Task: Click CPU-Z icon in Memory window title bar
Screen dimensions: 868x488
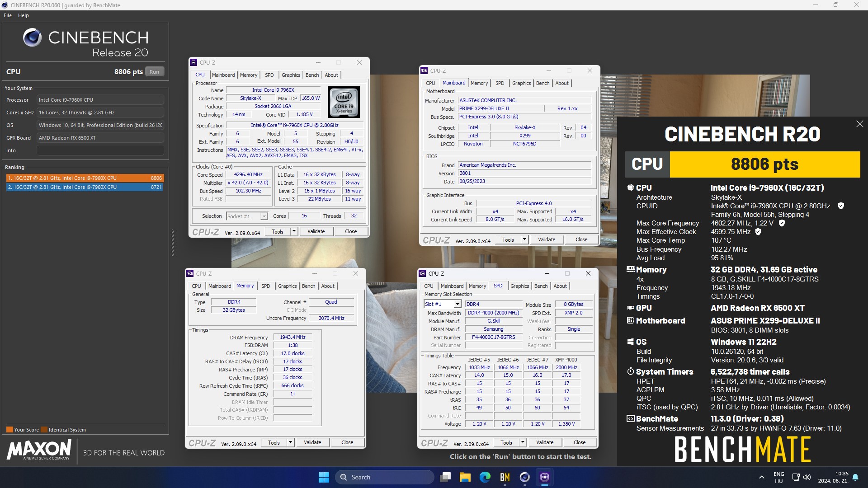Action: (190, 273)
